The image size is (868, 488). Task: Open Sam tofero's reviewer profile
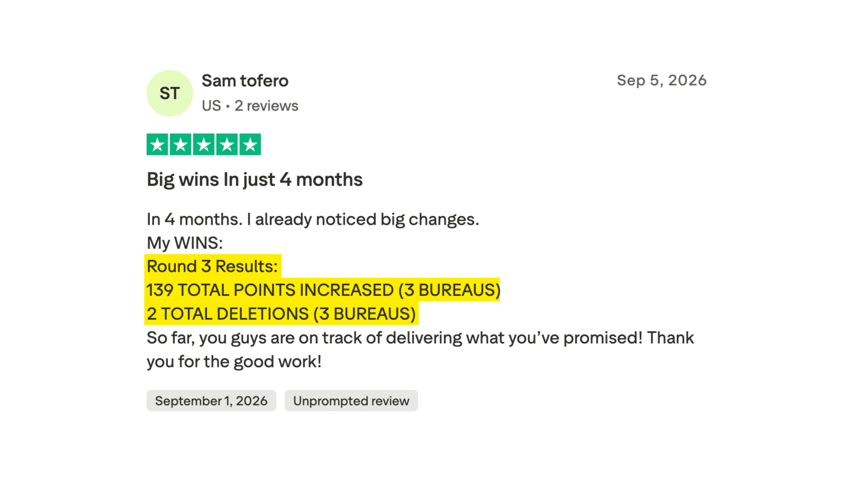tap(245, 81)
